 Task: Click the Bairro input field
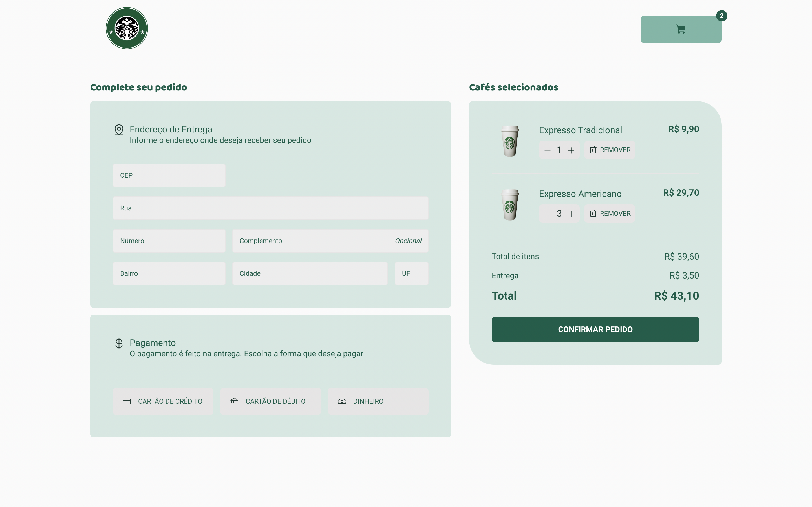[169, 273]
